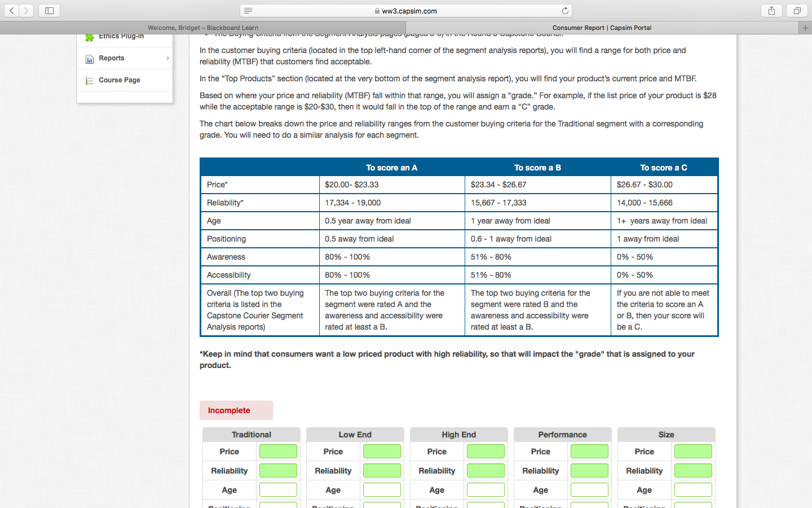Click the "Traditional" segment header

coord(251,435)
